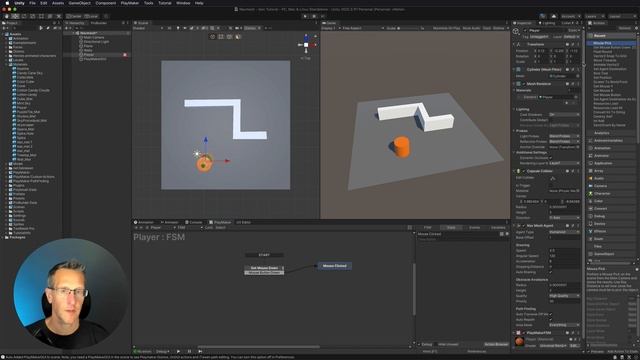Open the Component menu
Screen dimensions: 640x360
pos(106,3)
